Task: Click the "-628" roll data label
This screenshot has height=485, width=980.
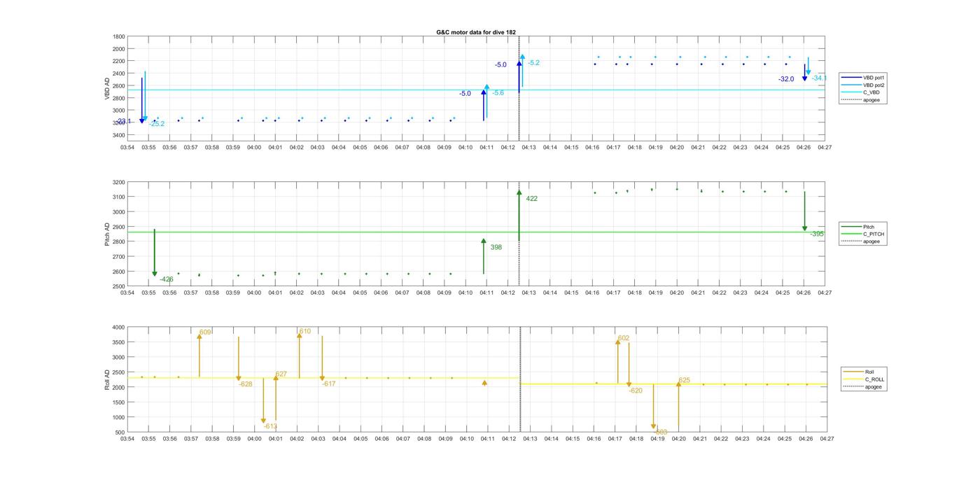Action: click(246, 384)
